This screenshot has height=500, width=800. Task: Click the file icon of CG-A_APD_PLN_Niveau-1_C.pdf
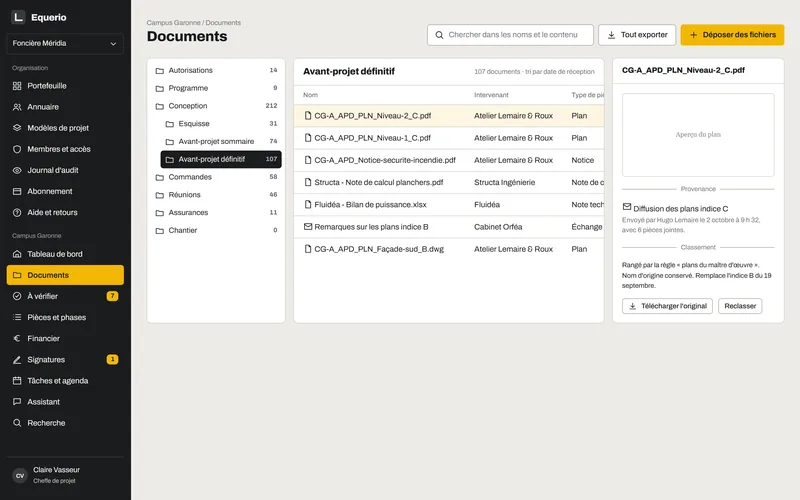(x=308, y=138)
